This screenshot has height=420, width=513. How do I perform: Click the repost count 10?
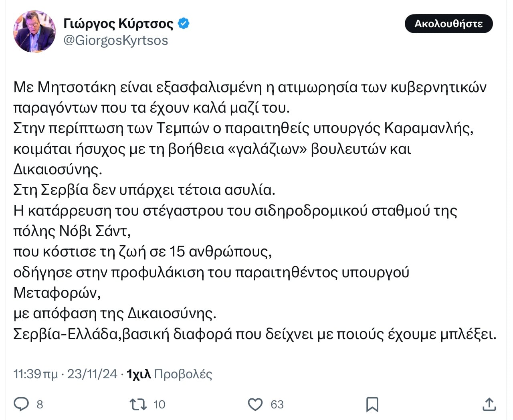(159, 405)
